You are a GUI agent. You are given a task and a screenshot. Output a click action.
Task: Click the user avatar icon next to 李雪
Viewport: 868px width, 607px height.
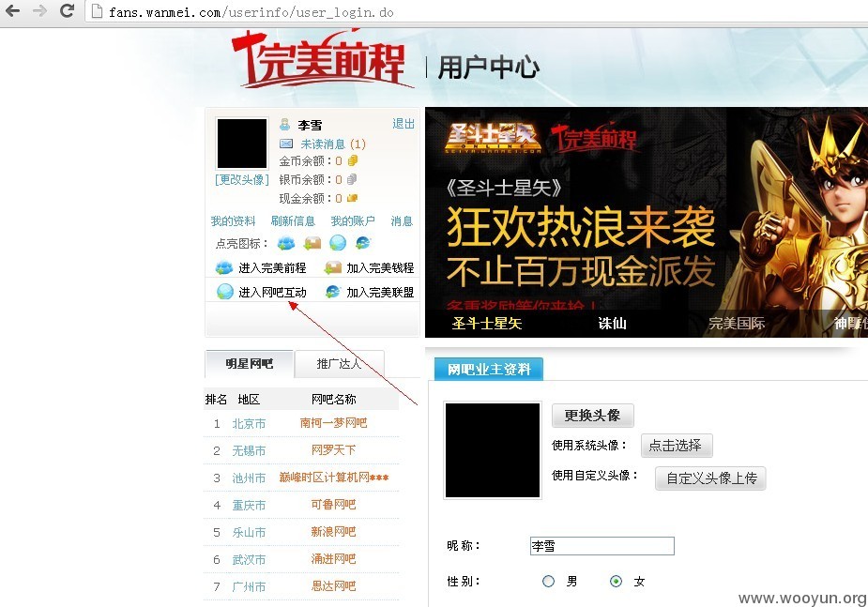[285, 125]
